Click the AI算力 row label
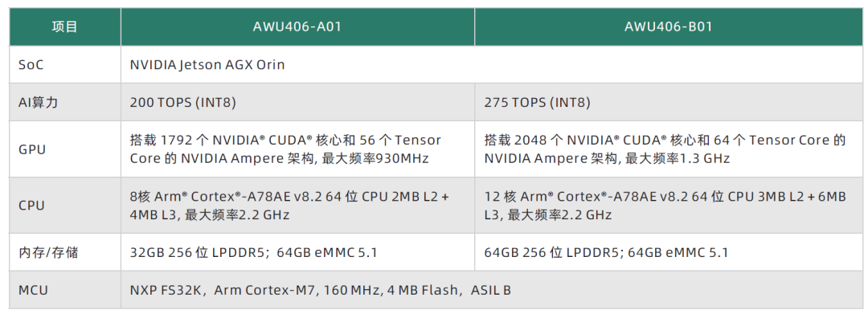 [65, 102]
